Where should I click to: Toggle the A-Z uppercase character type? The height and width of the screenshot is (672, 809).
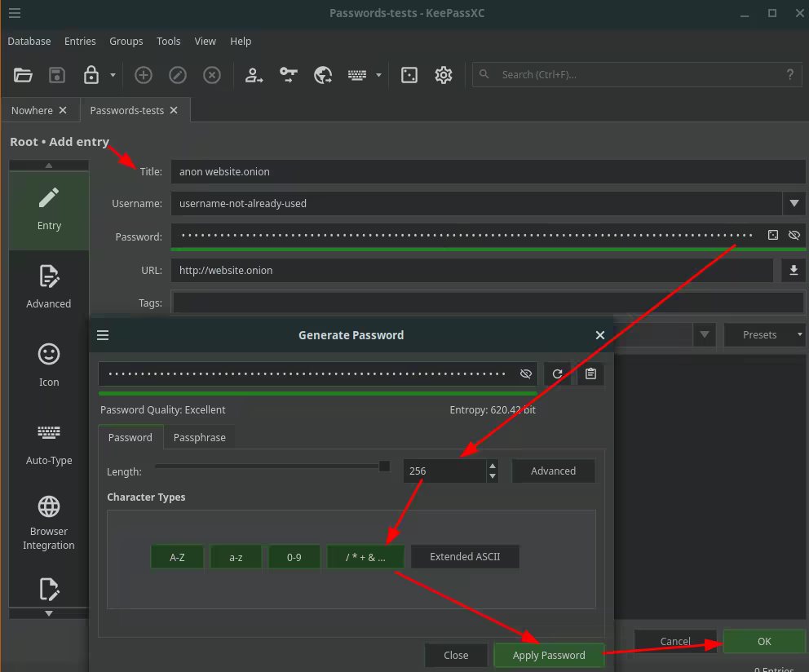point(177,557)
